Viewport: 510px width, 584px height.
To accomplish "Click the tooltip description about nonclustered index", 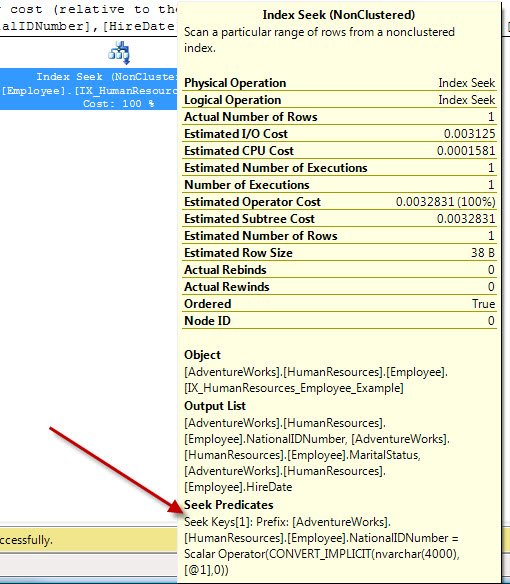I will tap(319, 40).
